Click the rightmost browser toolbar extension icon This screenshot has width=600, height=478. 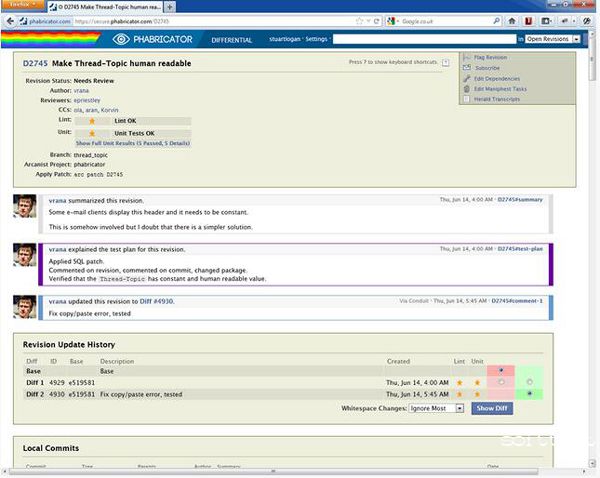(x=586, y=21)
